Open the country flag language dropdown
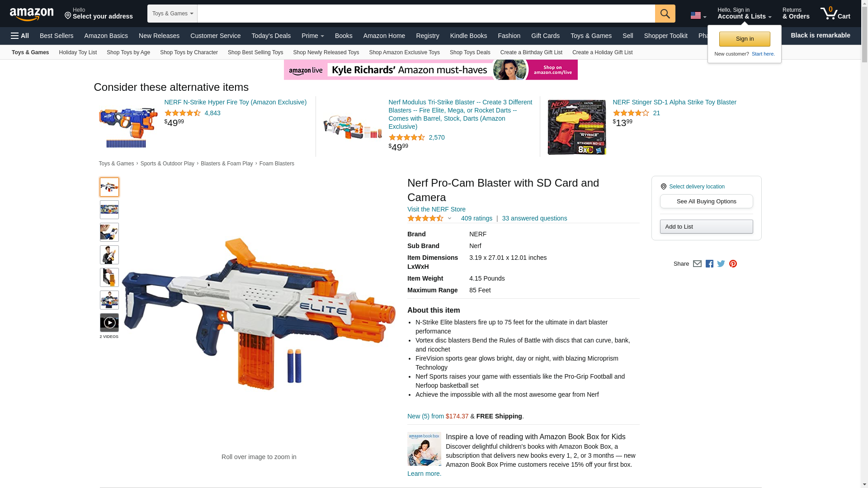Screen dimensions: 868x488 [698, 15]
